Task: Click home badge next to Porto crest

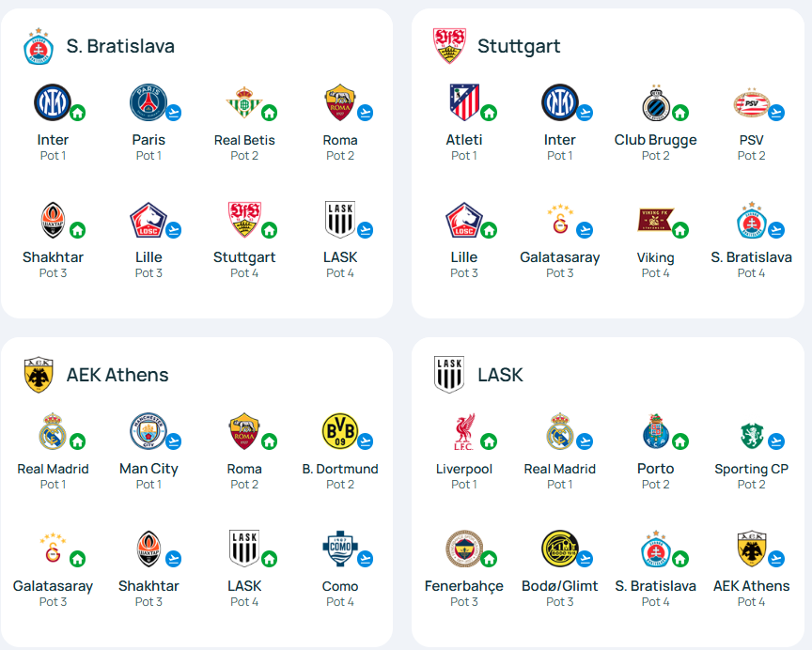Action: pyautogui.click(x=680, y=441)
